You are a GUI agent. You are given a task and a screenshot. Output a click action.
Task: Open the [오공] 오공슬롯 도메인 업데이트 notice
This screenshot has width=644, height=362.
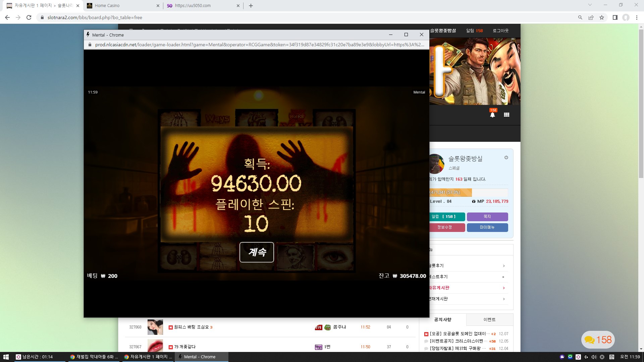[x=460, y=334]
